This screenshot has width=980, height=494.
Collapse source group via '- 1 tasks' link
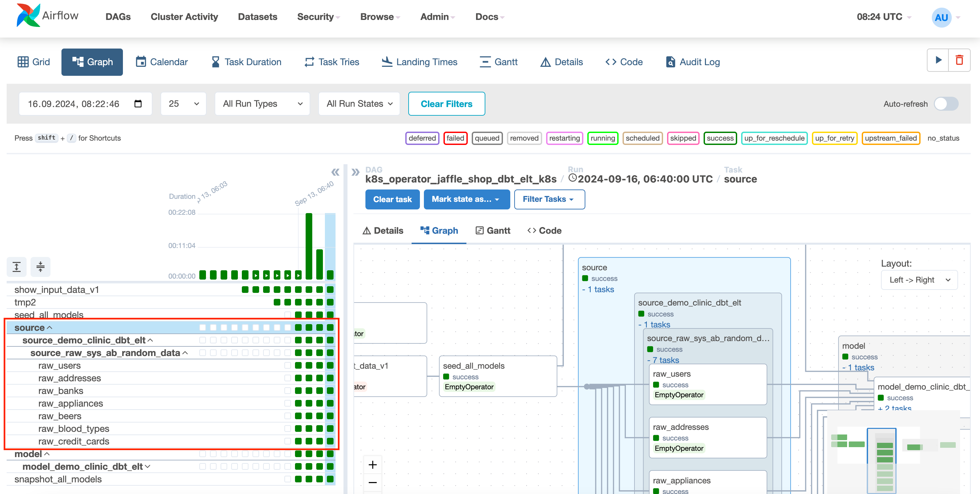coord(598,290)
